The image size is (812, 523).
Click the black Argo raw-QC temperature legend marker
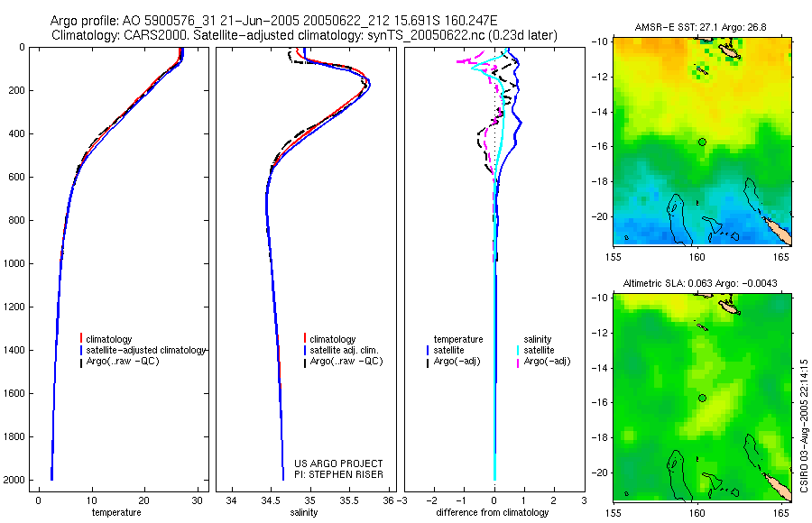81,362
